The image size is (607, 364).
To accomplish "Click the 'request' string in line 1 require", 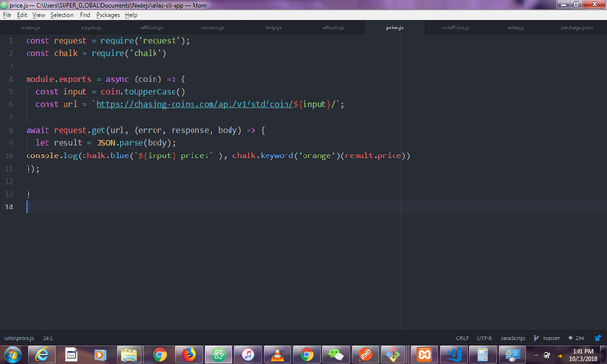I will (x=159, y=41).
